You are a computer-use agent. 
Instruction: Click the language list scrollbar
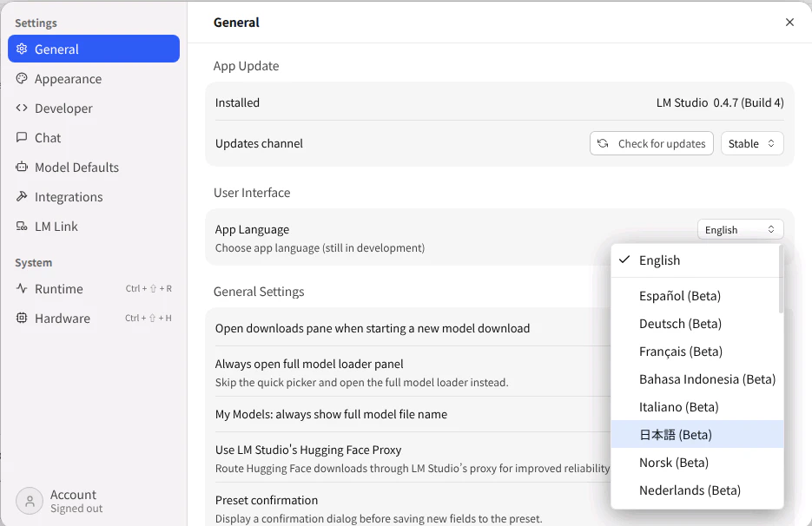[781, 279]
